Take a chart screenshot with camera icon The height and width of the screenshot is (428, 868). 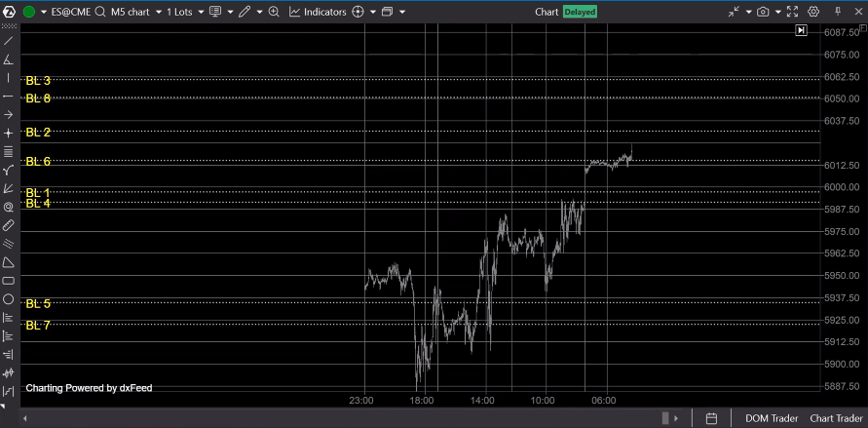tap(763, 12)
